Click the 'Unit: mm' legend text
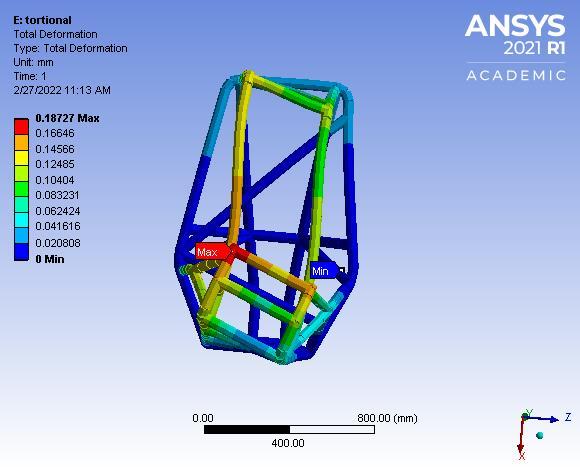The height and width of the screenshot is (467, 580). click(x=33, y=62)
